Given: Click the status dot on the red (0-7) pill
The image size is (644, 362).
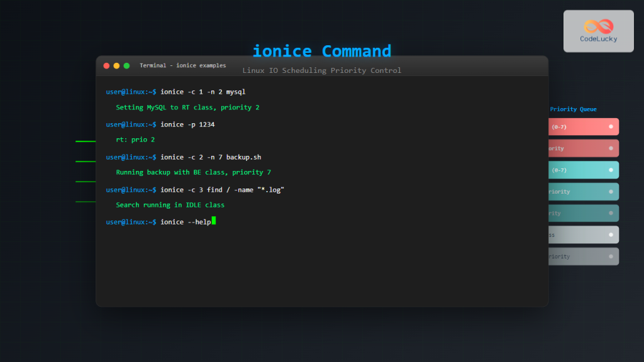Looking at the screenshot, I should coord(611,126).
